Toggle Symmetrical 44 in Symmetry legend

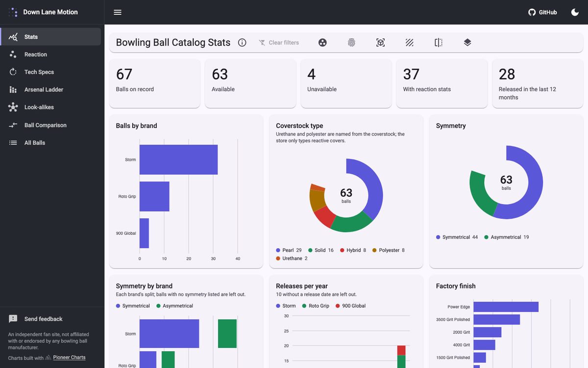point(457,237)
